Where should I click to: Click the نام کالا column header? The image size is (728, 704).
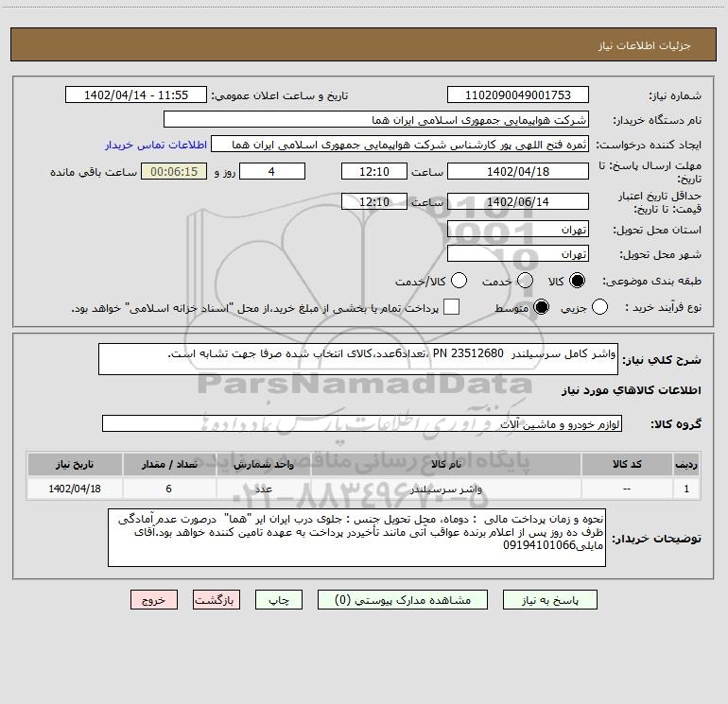(445, 464)
